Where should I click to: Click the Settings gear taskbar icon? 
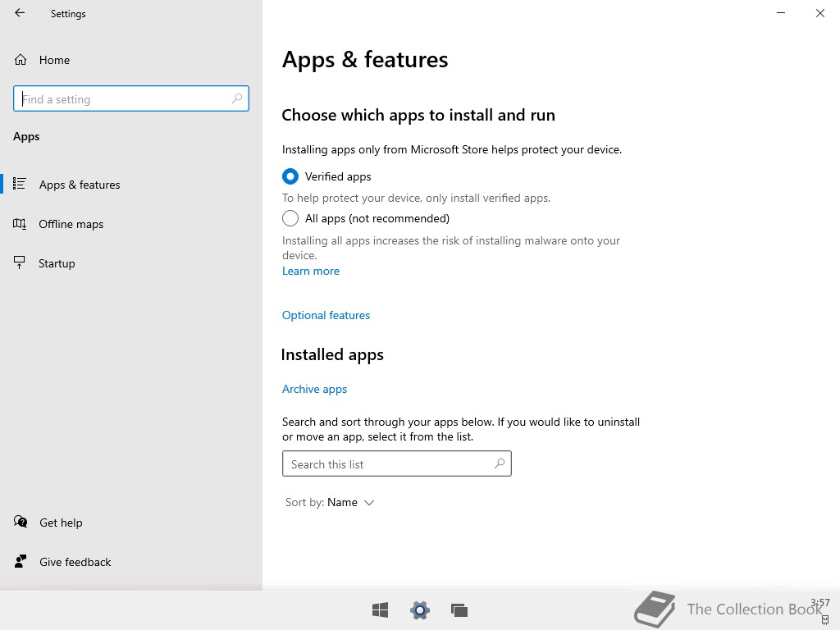[x=420, y=610]
